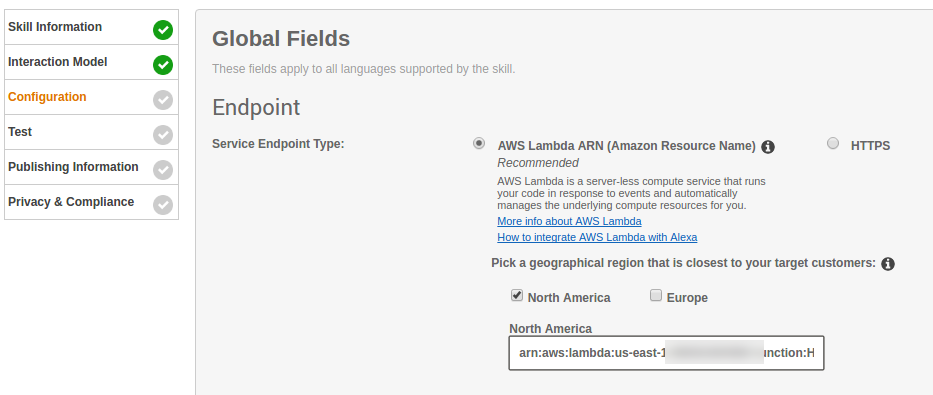
Task: Focus the North America ARN input field
Action: (666, 353)
